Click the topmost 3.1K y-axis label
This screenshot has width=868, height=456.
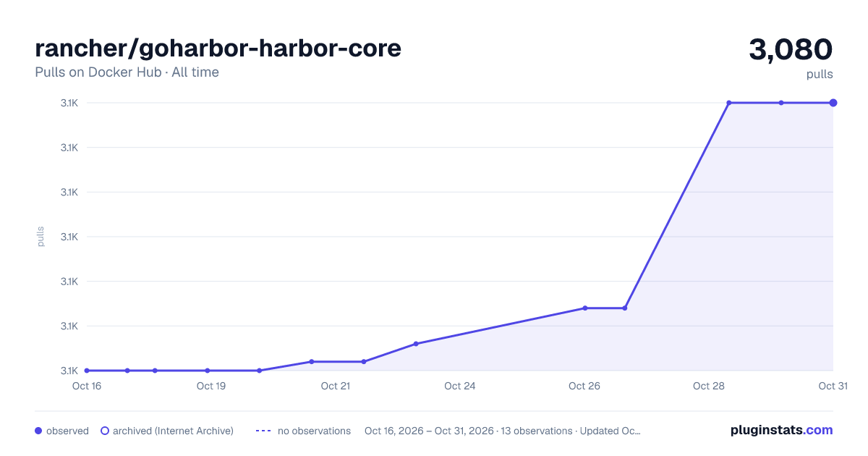(69, 103)
